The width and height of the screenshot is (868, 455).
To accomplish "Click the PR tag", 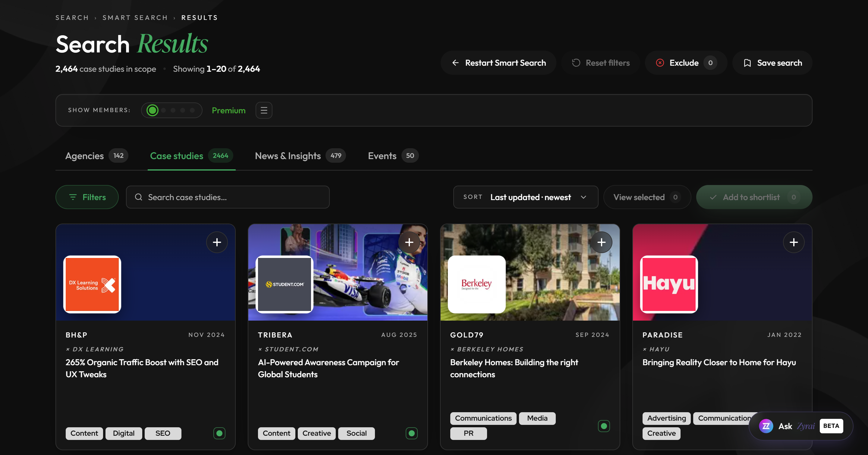I will coord(468,433).
